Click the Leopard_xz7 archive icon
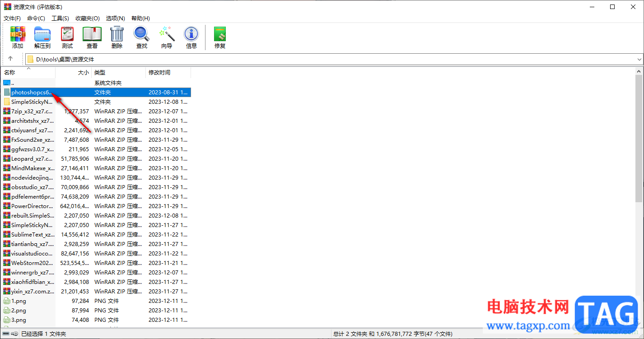The width and height of the screenshot is (644, 339). [x=6, y=158]
